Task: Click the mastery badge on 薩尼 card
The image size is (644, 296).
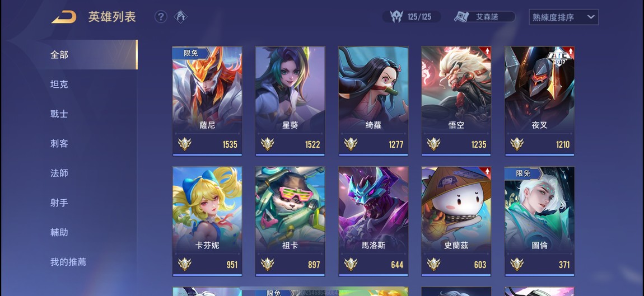Action: [184, 144]
